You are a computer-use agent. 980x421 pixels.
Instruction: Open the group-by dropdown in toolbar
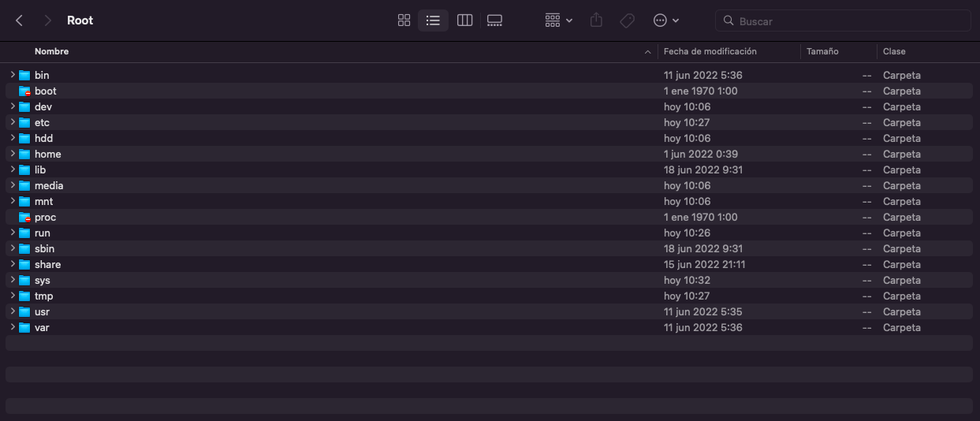[x=558, y=20]
